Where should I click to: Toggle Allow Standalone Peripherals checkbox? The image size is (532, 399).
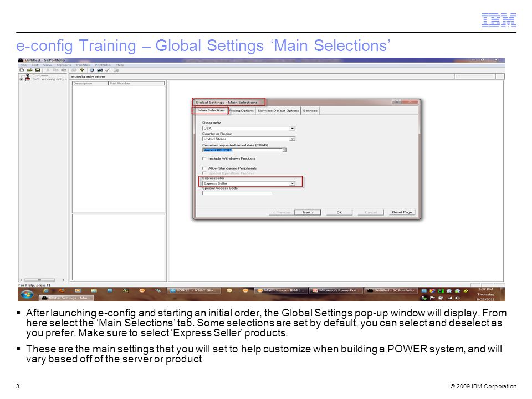[x=204, y=168]
